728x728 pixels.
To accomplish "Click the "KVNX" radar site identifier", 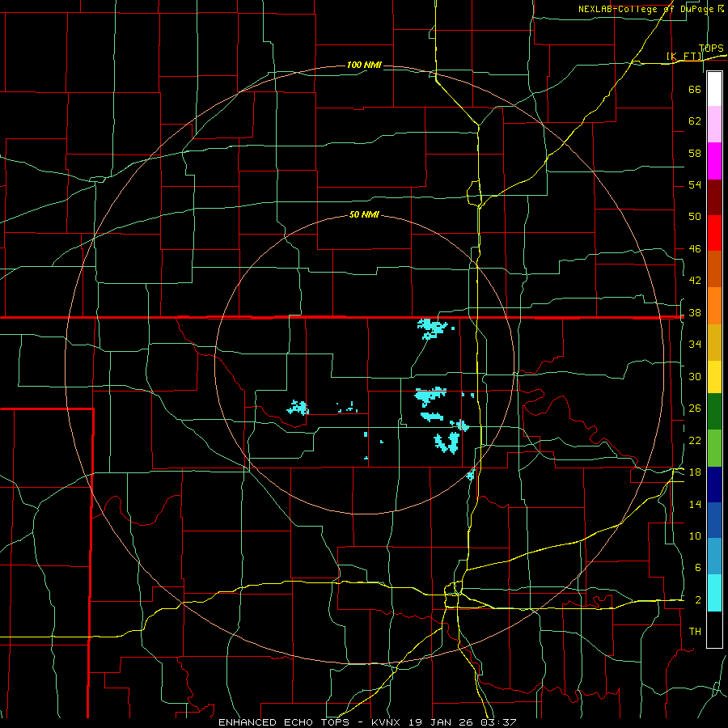I will click(387, 722).
